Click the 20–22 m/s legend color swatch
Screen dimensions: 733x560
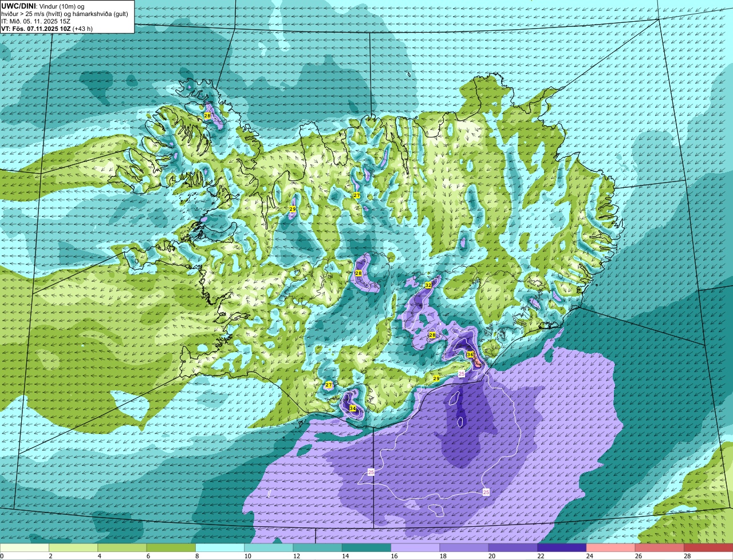tap(513, 547)
